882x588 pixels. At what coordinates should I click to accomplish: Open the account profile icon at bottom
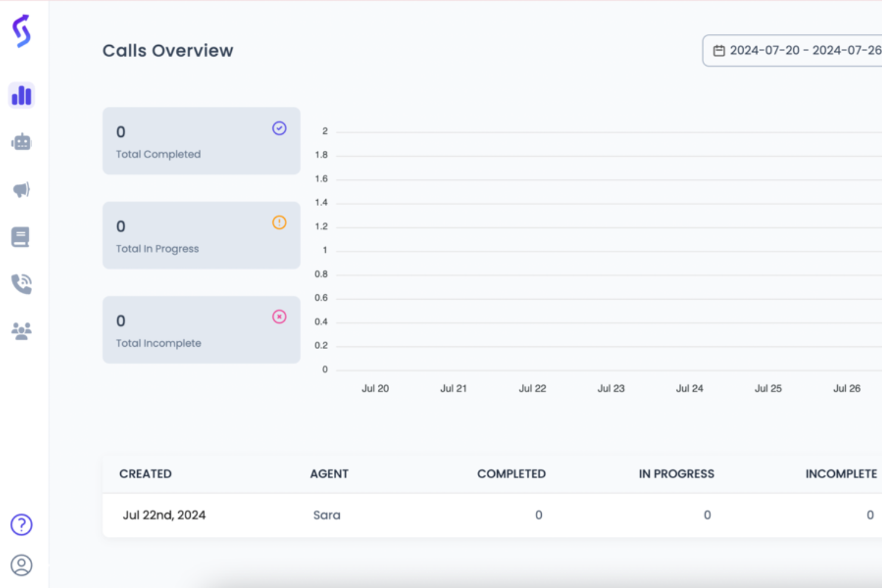(21, 565)
